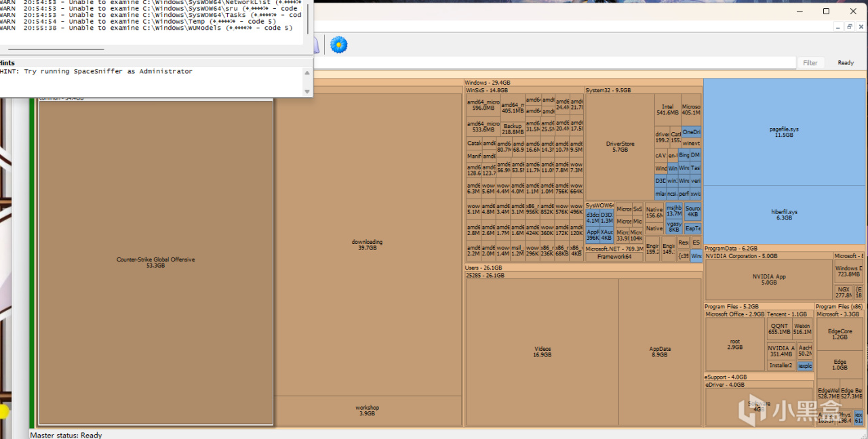Click the hiberfil.sys 6.3GB block

coord(784,215)
